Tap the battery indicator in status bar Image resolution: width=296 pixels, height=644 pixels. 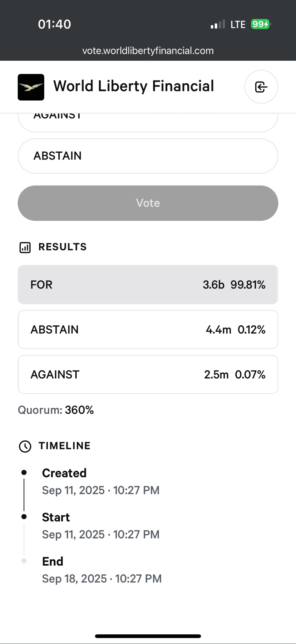click(x=260, y=24)
